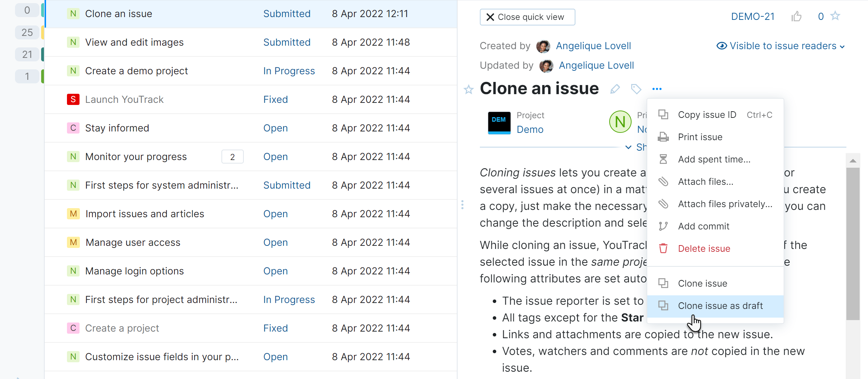The width and height of the screenshot is (868, 379).
Task: Click the thumbs-up vote icon
Action: [x=796, y=16]
